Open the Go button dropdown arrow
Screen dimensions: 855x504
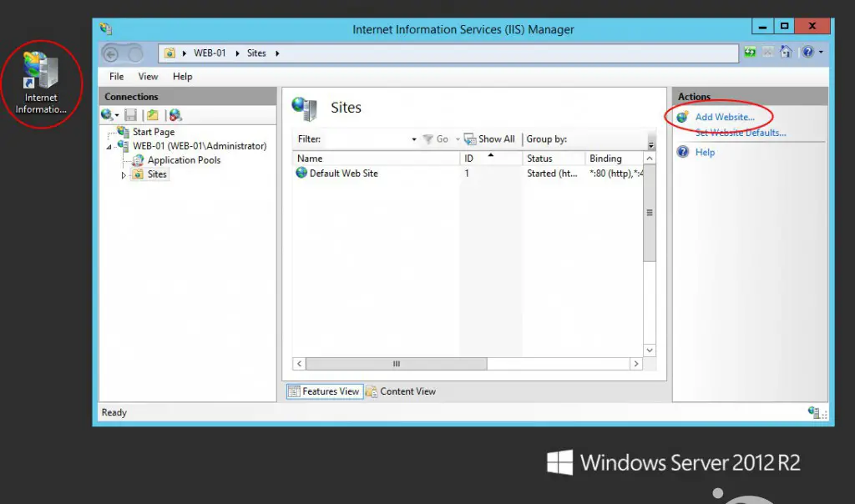[x=458, y=139]
